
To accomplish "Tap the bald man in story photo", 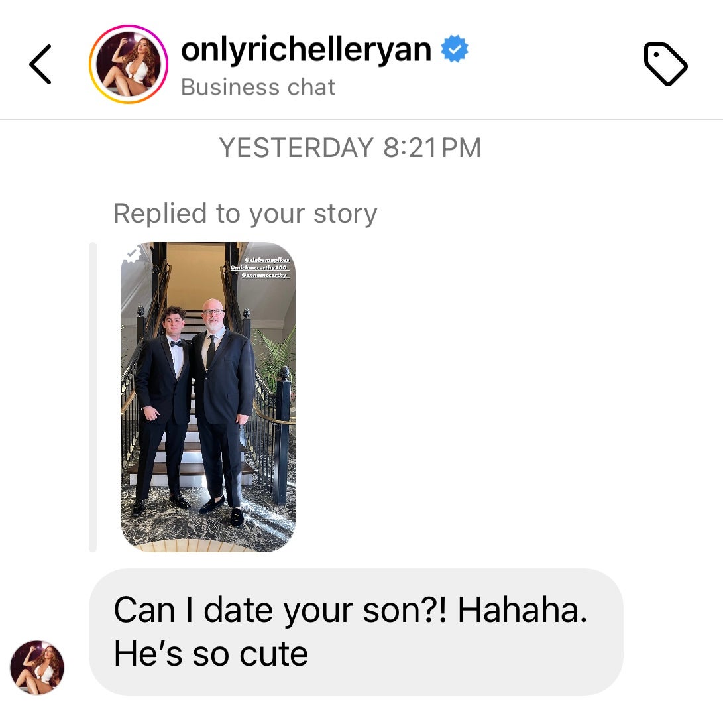I will [x=222, y=408].
